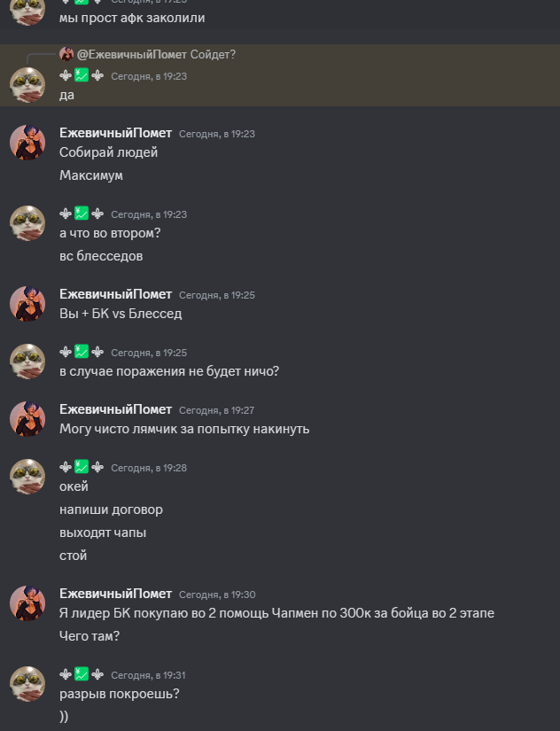Image resolution: width=560 pixels, height=731 pixels.
Task: Select message 'Могу чисто лямчик за попытку накинуть'
Action: tap(184, 429)
